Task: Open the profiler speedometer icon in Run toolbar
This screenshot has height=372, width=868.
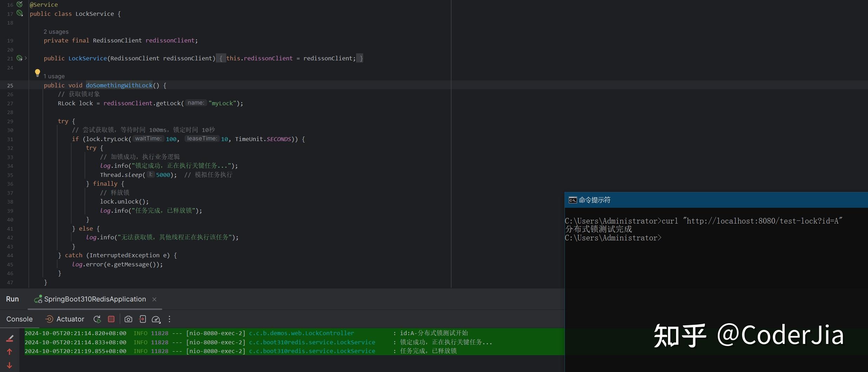Action: pyautogui.click(x=156, y=319)
